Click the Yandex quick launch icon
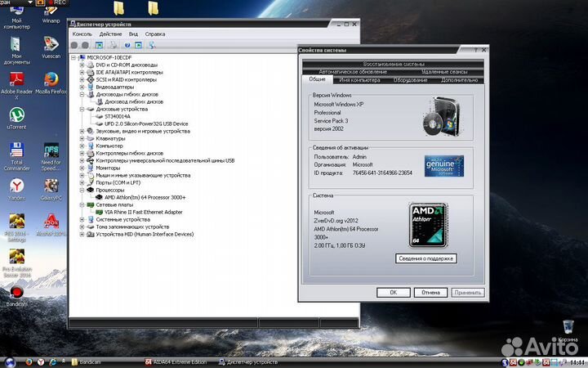The image size is (588, 368). point(41,362)
